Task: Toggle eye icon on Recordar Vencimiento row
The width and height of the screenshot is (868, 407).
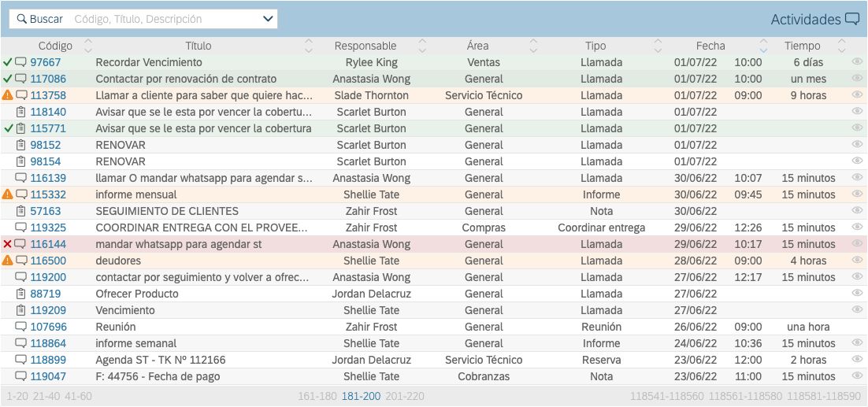Action: click(857, 62)
